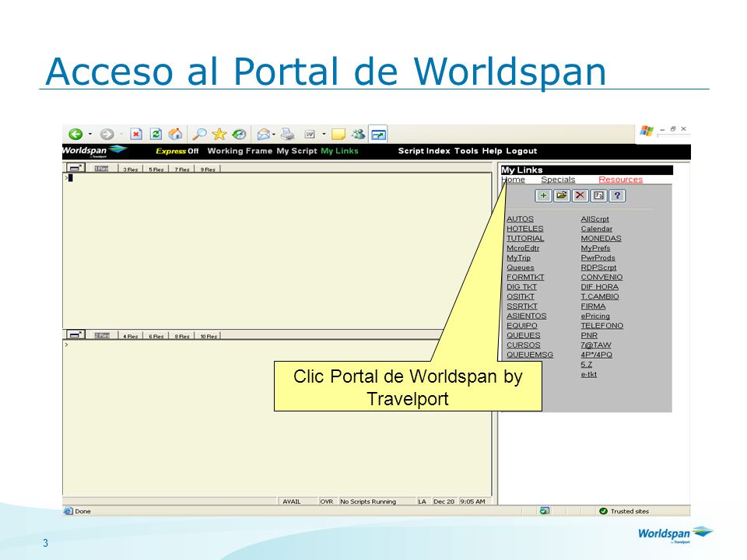Viewport: 747px width, 560px height.
Task: Open the Help menu
Action: [x=492, y=151]
